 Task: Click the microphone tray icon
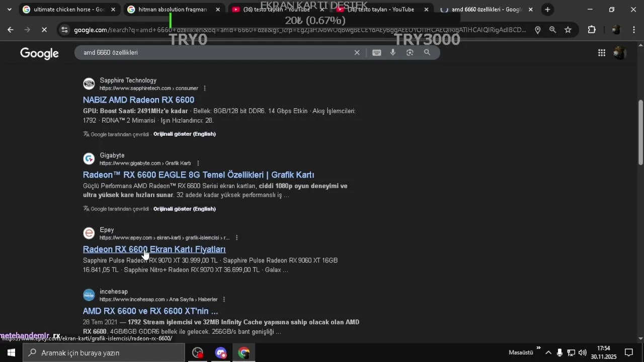[559, 352]
